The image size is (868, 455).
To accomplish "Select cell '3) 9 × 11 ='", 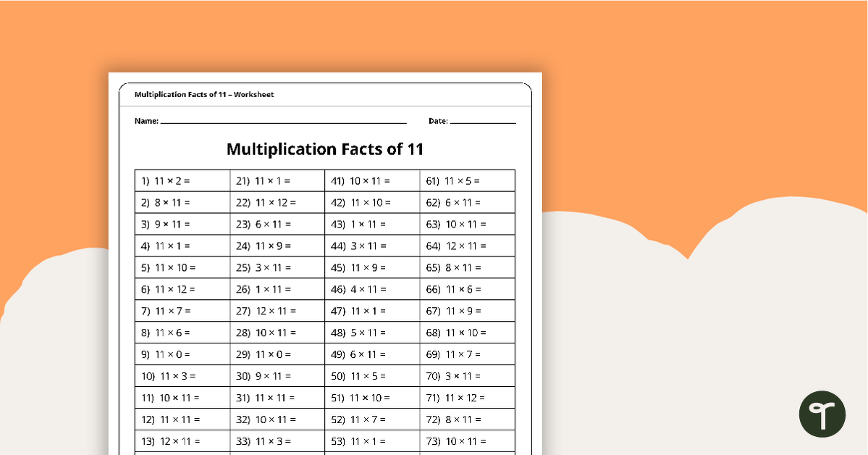I will pyautogui.click(x=182, y=224).
